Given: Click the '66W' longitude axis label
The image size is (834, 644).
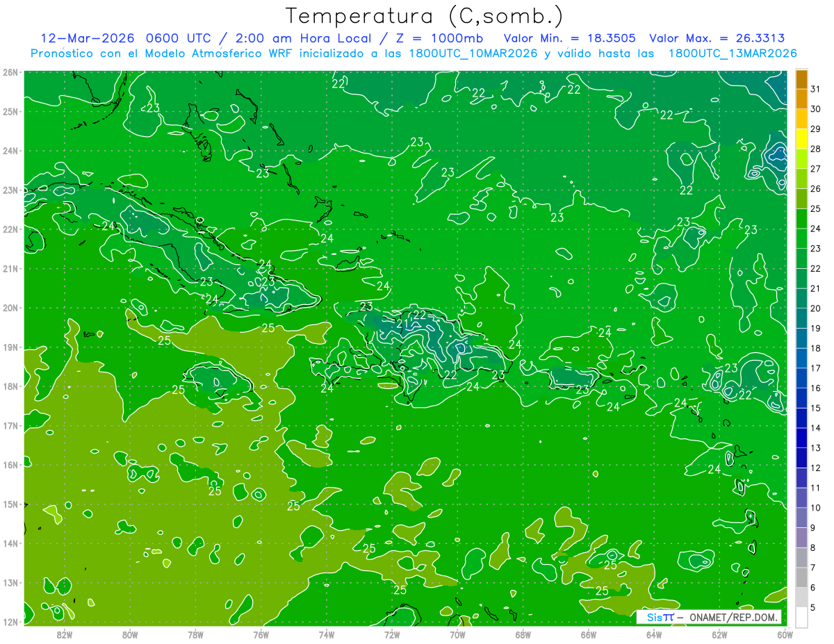Looking at the screenshot, I should point(589,634).
